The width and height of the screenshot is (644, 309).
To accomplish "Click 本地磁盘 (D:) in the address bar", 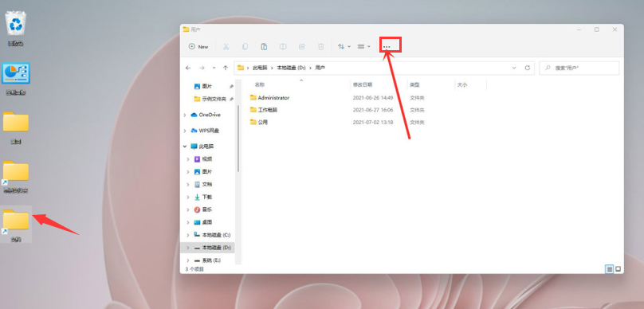I will click(292, 68).
